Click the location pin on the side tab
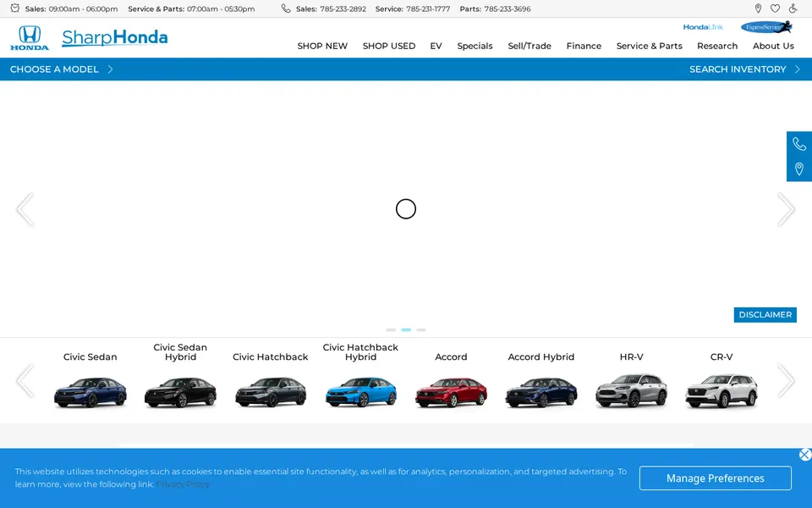 tap(799, 169)
